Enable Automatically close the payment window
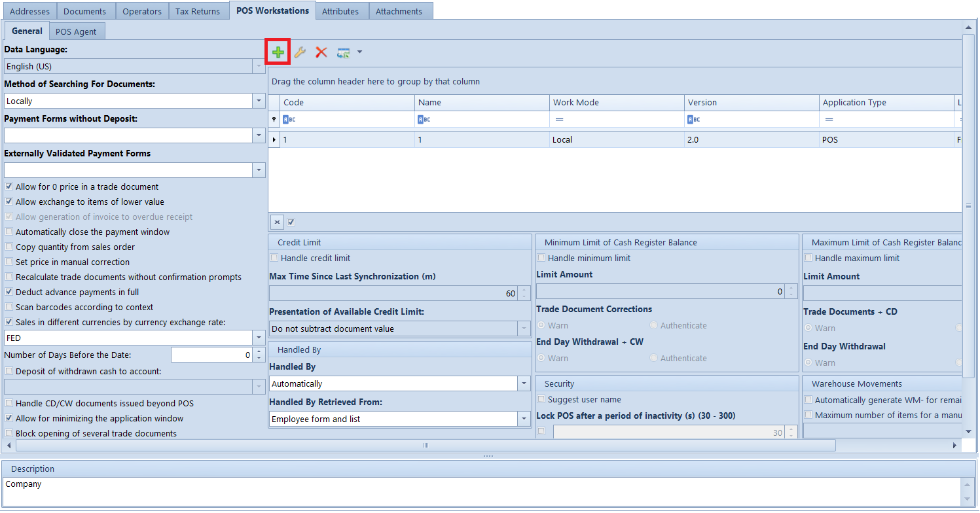 click(x=9, y=232)
